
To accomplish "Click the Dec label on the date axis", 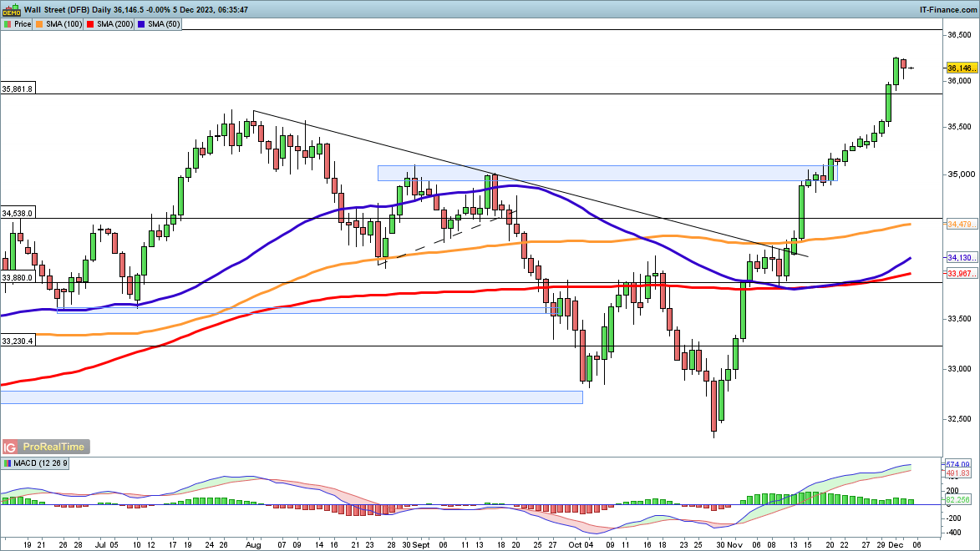I will (x=895, y=545).
